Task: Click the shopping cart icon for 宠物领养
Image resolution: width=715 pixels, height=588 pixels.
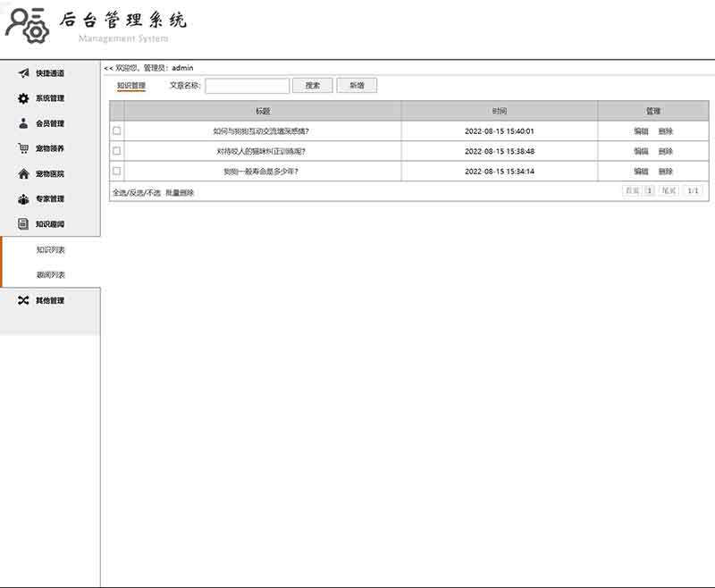Action: [x=24, y=148]
